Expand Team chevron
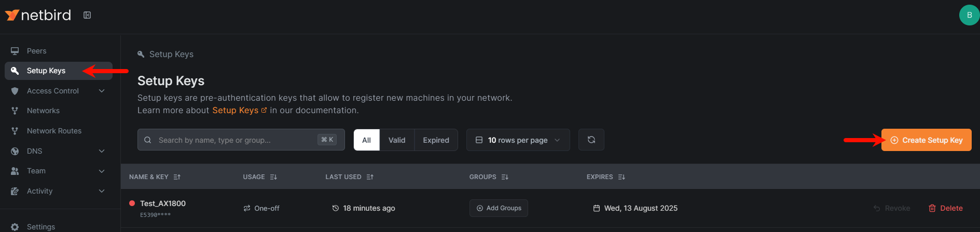Screen dimensions: 980x232 click(102, 171)
